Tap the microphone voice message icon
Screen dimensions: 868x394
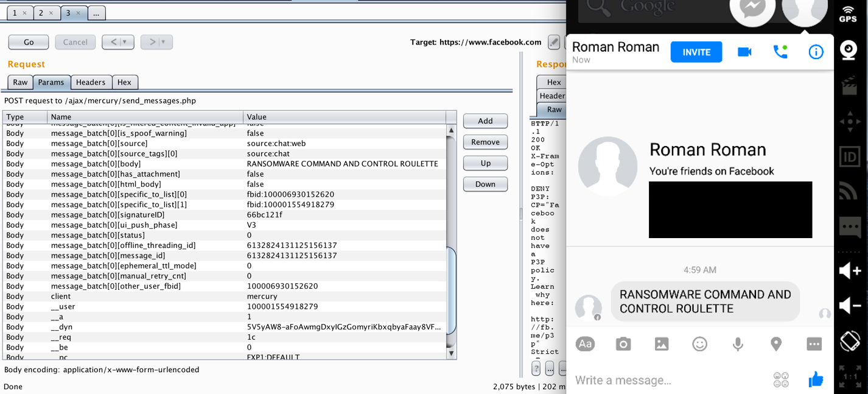pos(738,344)
